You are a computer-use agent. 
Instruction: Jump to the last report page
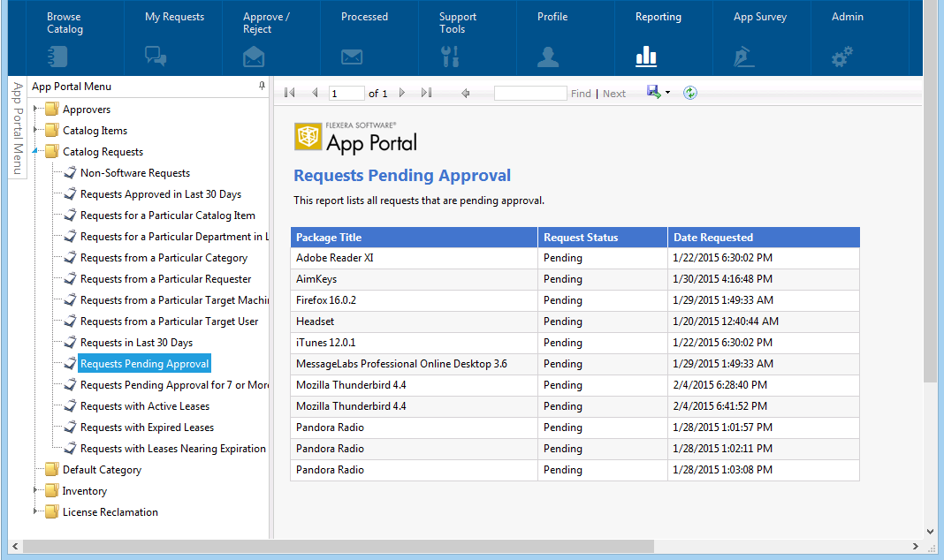coord(426,93)
